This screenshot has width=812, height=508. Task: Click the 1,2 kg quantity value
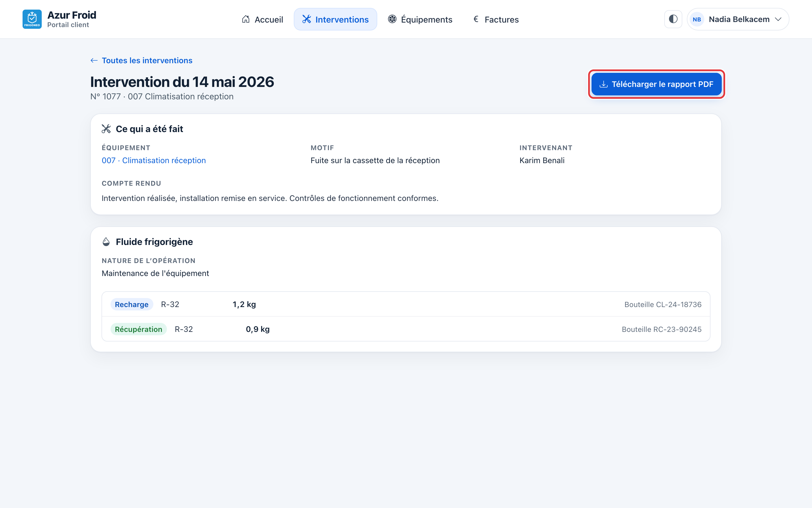pyautogui.click(x=244, y=305)
